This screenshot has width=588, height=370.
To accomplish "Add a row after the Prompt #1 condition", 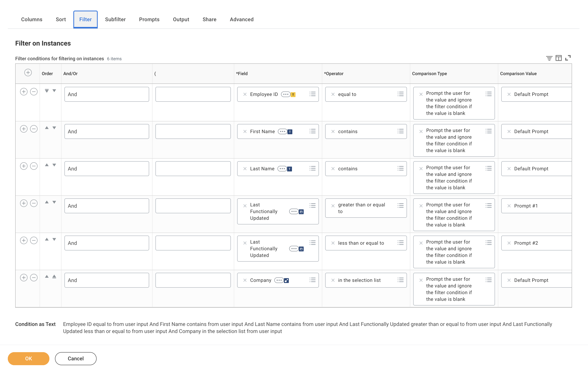I will point(24,203).
